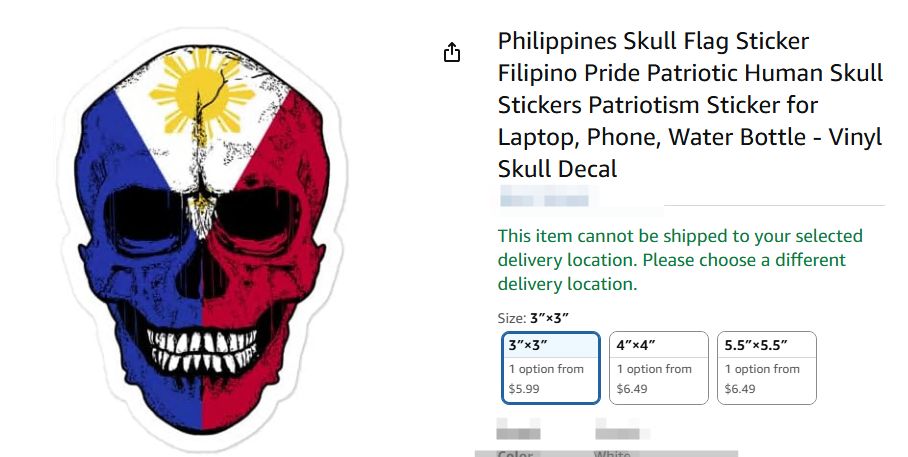Open the Philippines skull sticker product image
The width and height of the screenshot is (908, 457).
pyautogui.click(x=203, y=237)
